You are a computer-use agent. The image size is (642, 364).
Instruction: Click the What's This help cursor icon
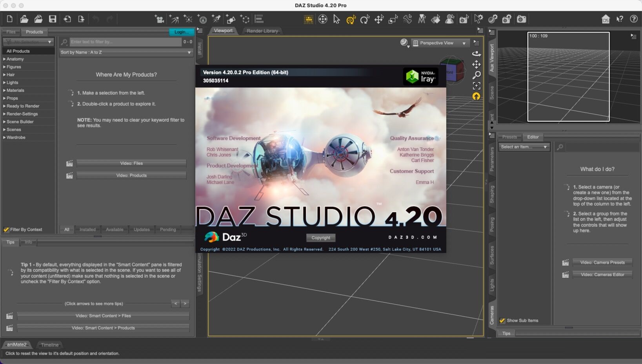pos(620,19)
